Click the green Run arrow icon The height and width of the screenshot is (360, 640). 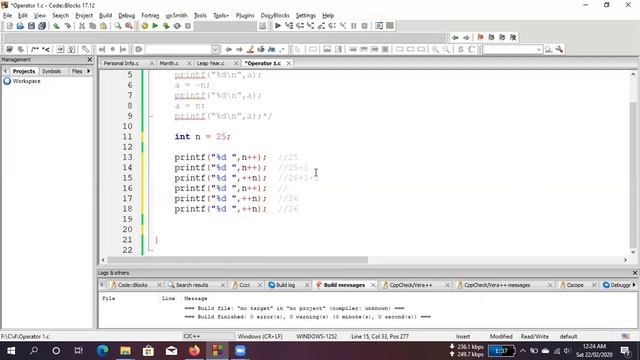[x=155, y=26]
